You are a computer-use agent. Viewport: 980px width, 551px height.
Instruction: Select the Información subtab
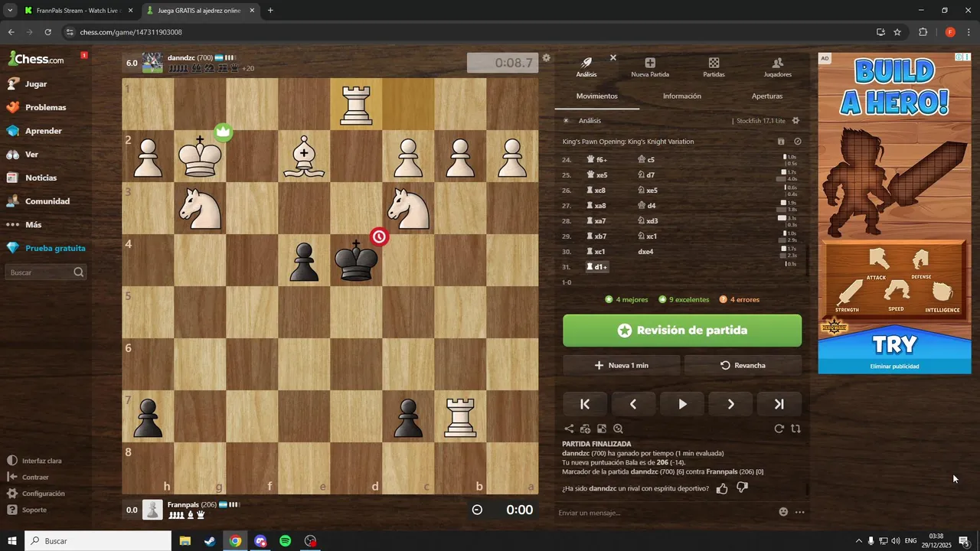point(682,96)
